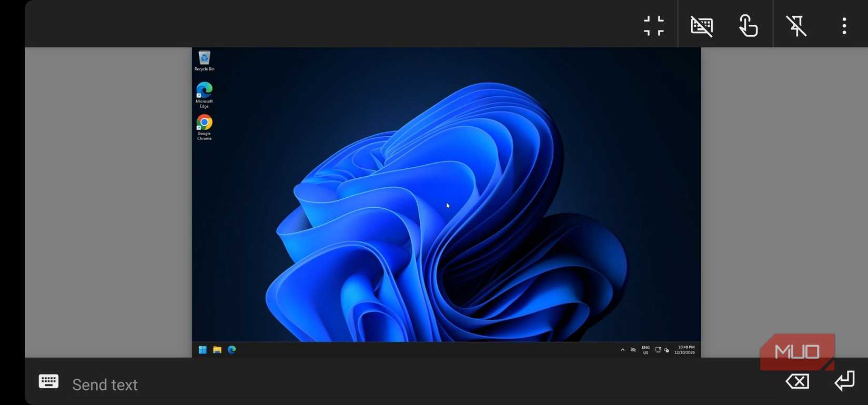This screenshot has height=405, width=868.
Task: Tap the backspace key icon
Action: click(797, 381)
